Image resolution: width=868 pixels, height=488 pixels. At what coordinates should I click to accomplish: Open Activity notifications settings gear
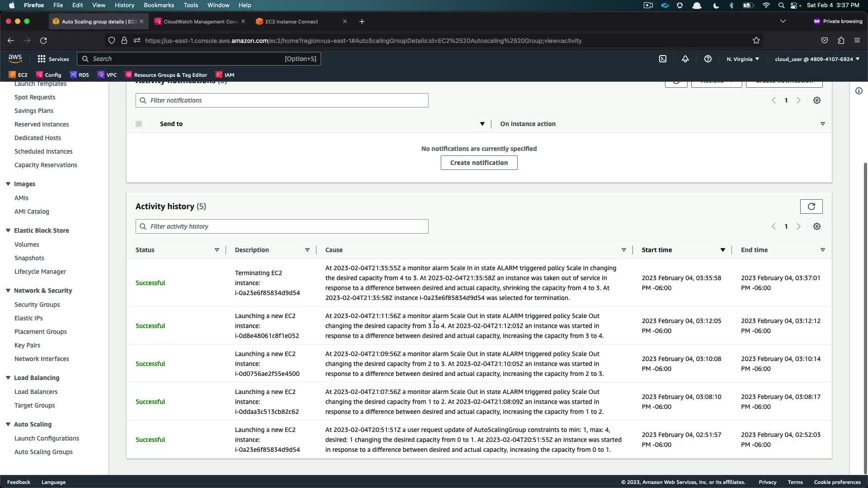pos(816,100)
